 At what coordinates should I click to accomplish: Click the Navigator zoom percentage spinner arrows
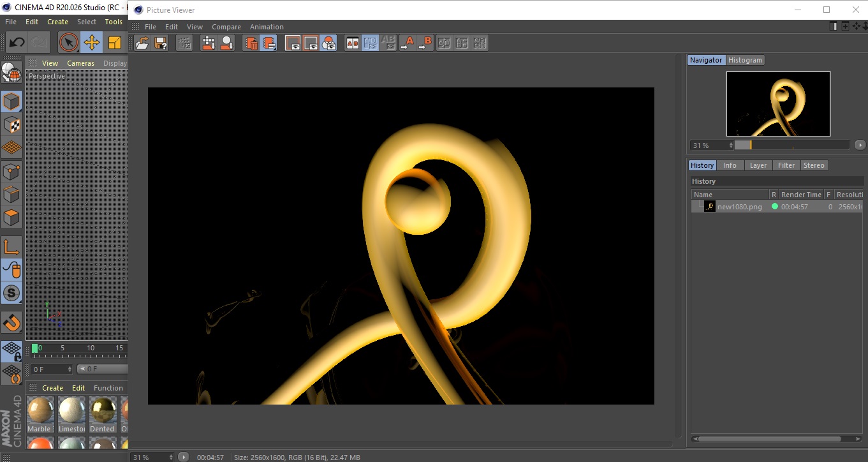[x=731, y=145]
